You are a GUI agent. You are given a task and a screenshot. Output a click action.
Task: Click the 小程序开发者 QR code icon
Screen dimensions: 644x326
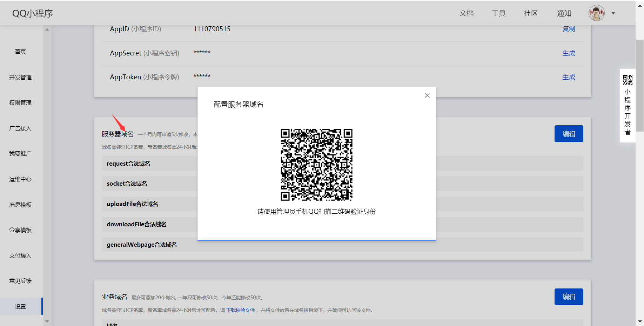628,80
